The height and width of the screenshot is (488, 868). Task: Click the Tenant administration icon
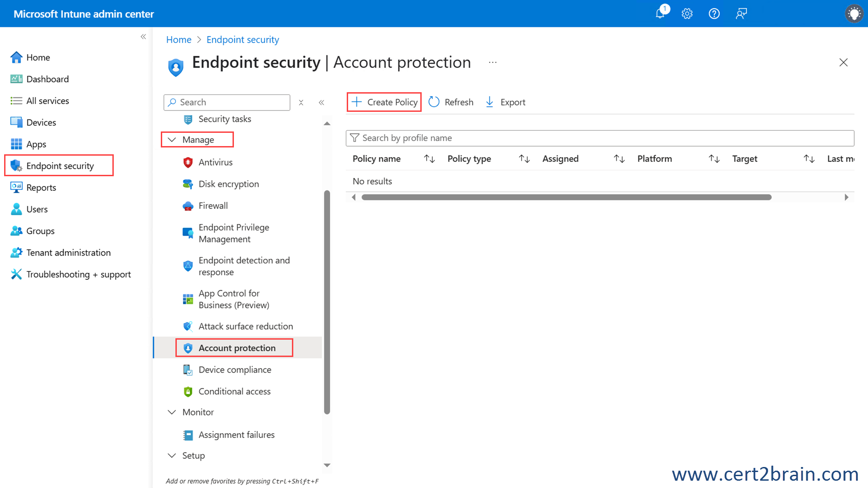click(16, 252)
